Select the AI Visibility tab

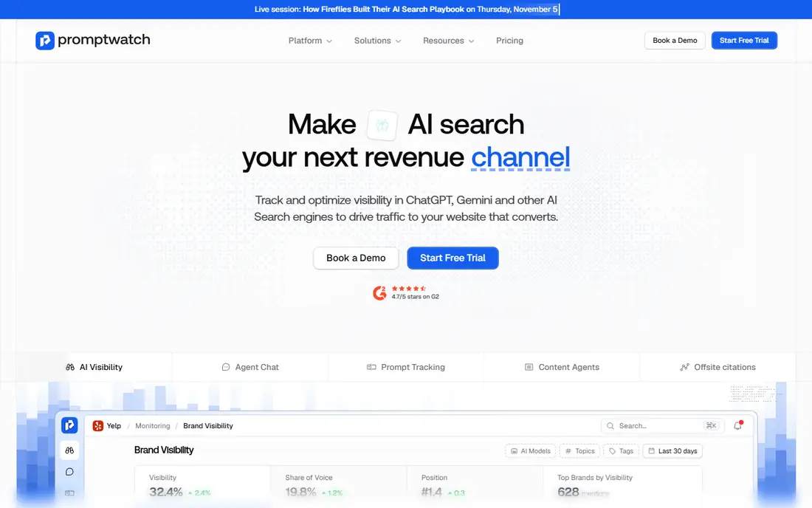94,367
